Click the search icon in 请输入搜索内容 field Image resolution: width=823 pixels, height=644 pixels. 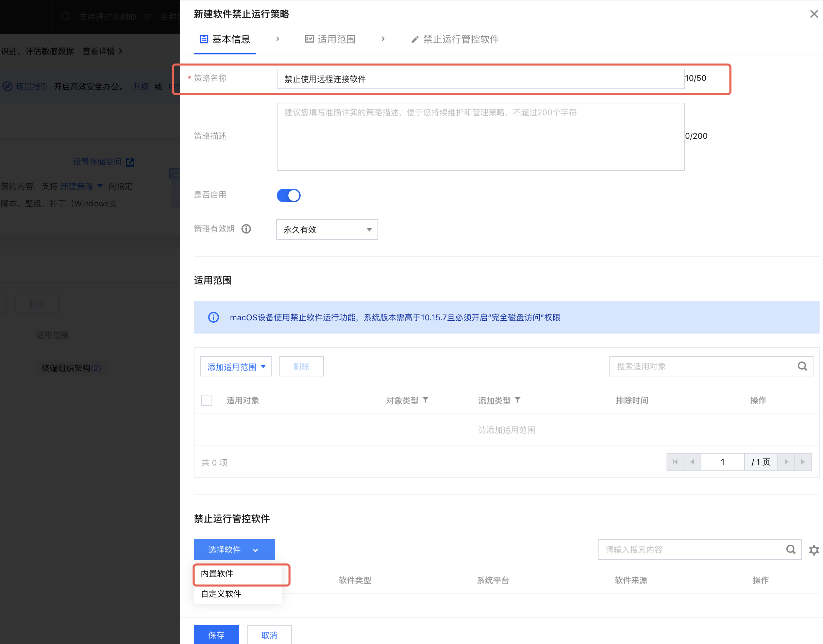tap(791, 549)
